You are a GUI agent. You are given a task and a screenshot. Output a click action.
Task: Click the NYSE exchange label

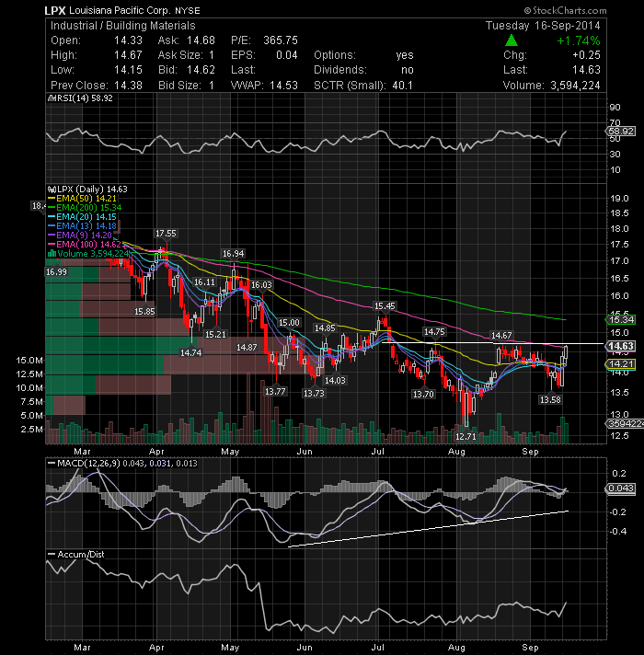coord(188,11)
